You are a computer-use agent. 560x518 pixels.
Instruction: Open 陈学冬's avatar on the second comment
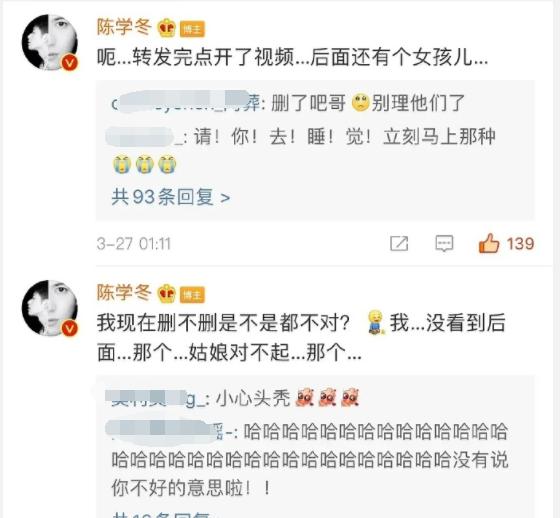50,308
